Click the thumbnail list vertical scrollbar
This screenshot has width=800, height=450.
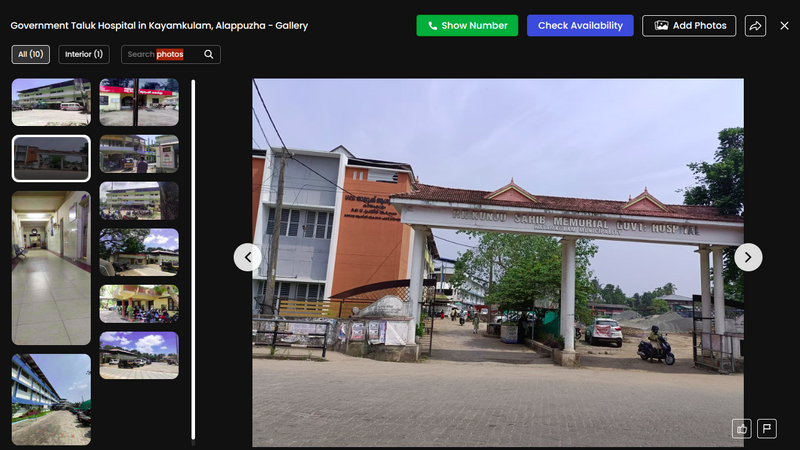[x=193, y=260]
